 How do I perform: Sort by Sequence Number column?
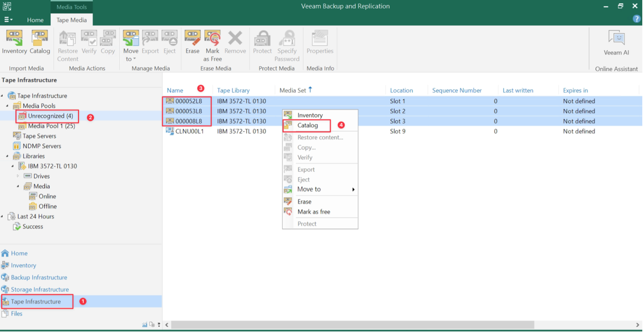(457, 90)
